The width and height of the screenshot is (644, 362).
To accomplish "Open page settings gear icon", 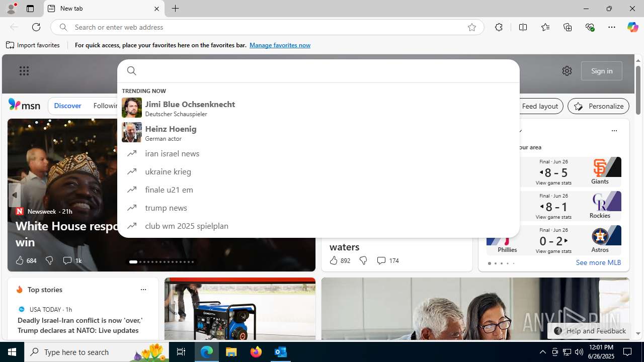I will pyautogui.click(x=567, y=71).
